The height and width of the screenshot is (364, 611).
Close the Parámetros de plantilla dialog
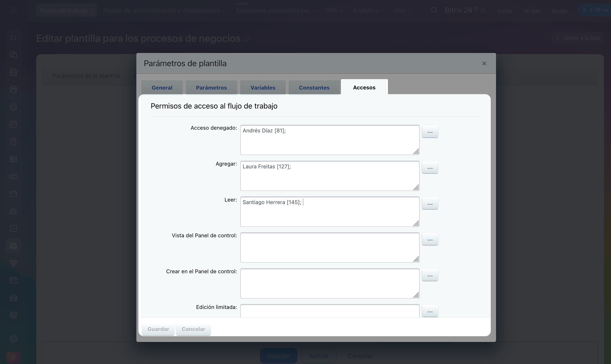coord(484,63)
